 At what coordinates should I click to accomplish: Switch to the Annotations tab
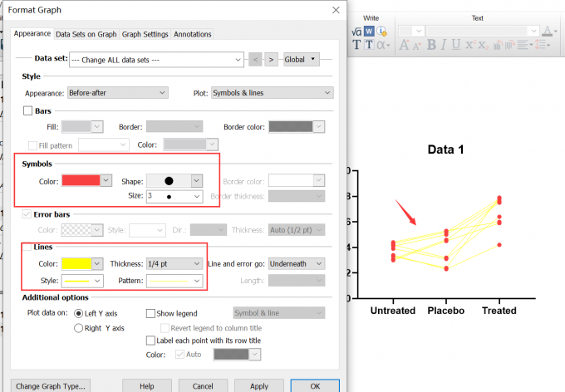(x=193, y=34)
